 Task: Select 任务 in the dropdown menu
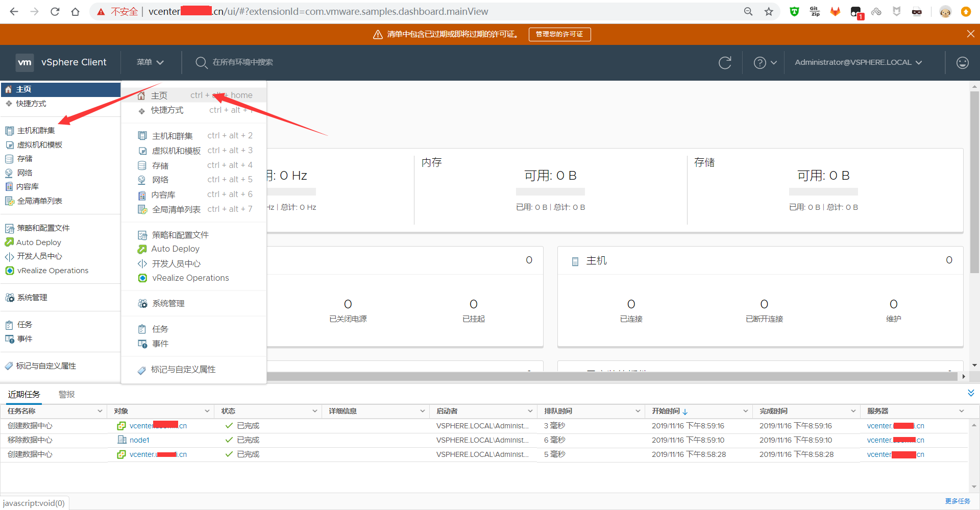[x=194, y=329]
